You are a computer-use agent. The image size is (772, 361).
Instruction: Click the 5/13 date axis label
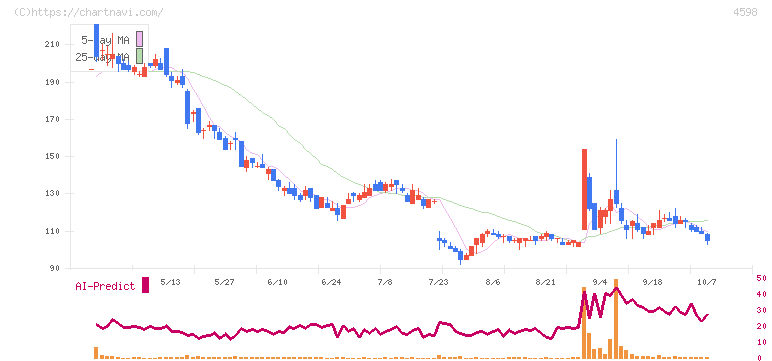coord(171,282)
